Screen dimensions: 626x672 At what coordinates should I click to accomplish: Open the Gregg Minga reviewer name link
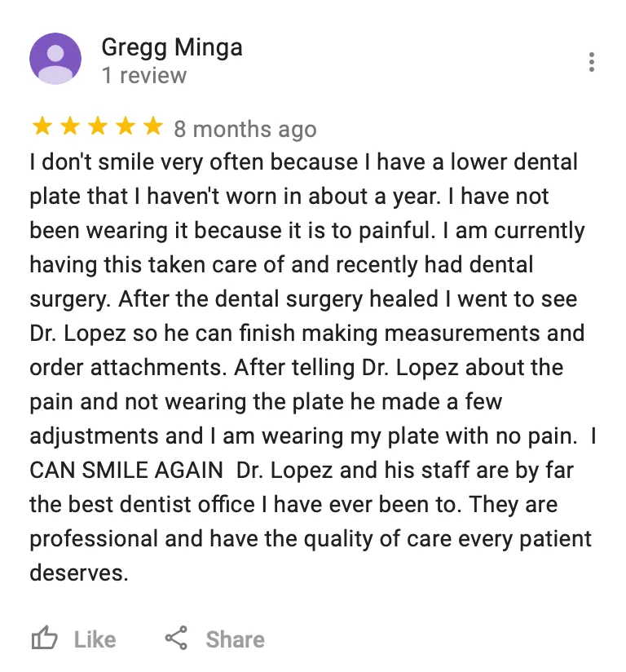(172, 47)
